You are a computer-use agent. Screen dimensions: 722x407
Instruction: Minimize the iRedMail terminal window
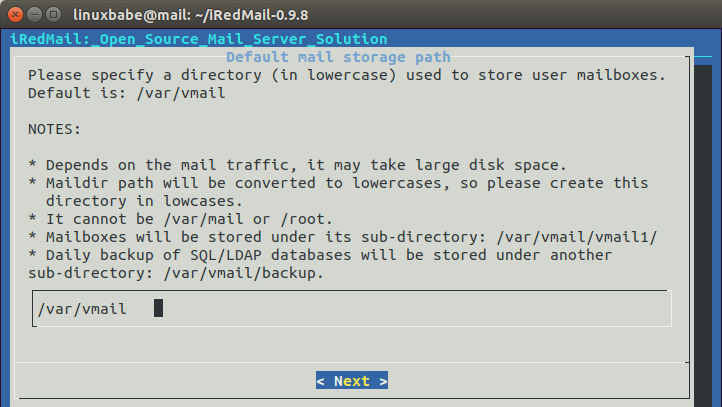pos(34,15)
